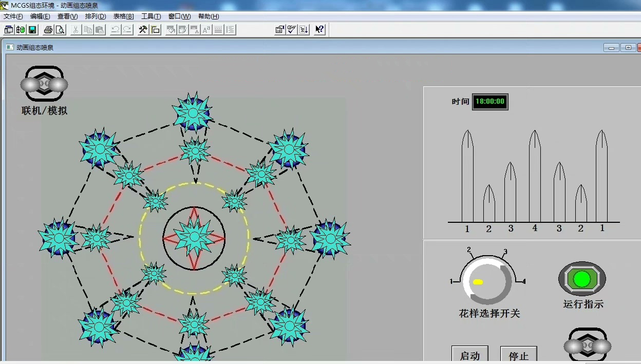Click the copy icon in toolbar

click(88, 29)
